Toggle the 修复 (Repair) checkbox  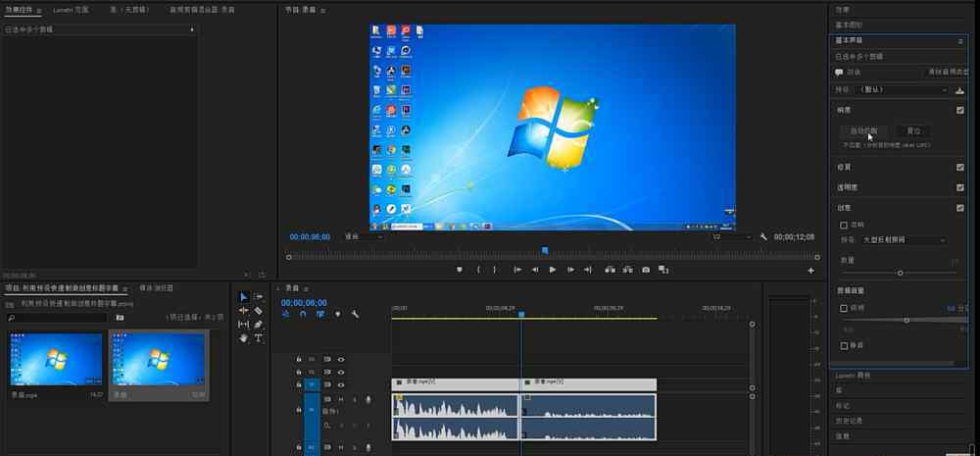(x=960, y=167)
